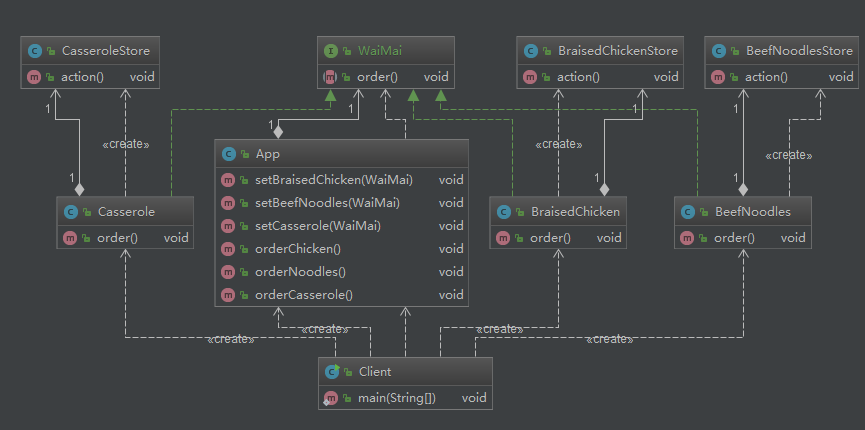The width and height of the screenshot is (865, 430).
Task: Click the BraisedChickenStore class icon
Action: pyautogui.click(x=530, y=51)
